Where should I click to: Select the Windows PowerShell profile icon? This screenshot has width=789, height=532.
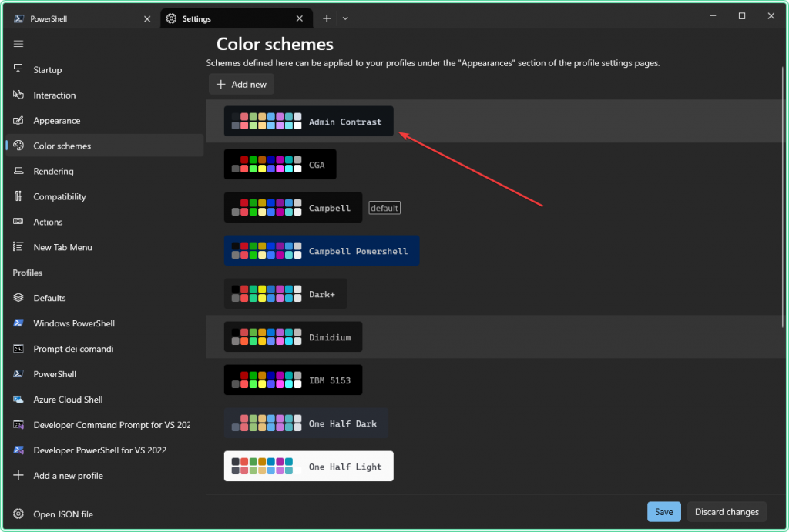tap(17, 323)
